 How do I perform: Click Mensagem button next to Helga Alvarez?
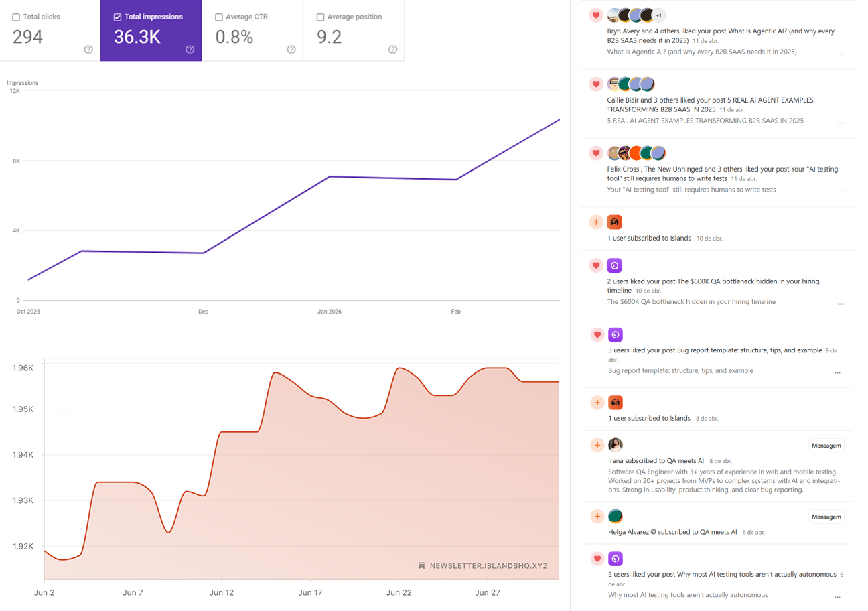coord(826,517)
